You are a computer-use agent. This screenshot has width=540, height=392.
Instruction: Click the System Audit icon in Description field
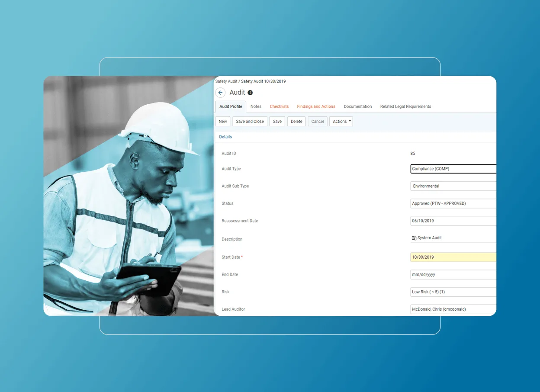click(x=414, y=238)
